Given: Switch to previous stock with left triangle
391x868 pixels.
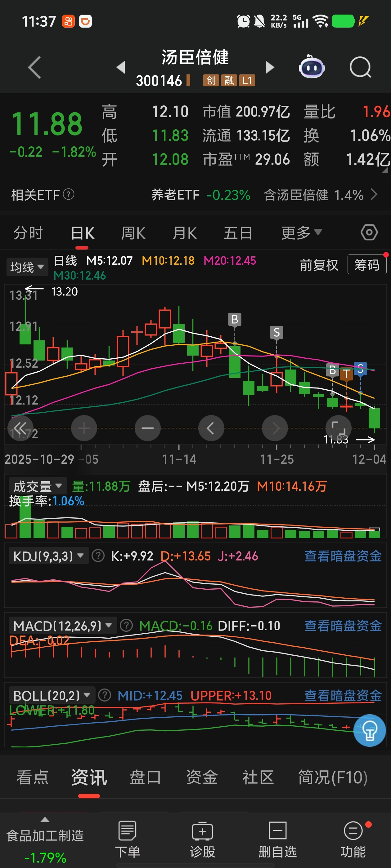Looking at the screenshot, I should [121, 67].
